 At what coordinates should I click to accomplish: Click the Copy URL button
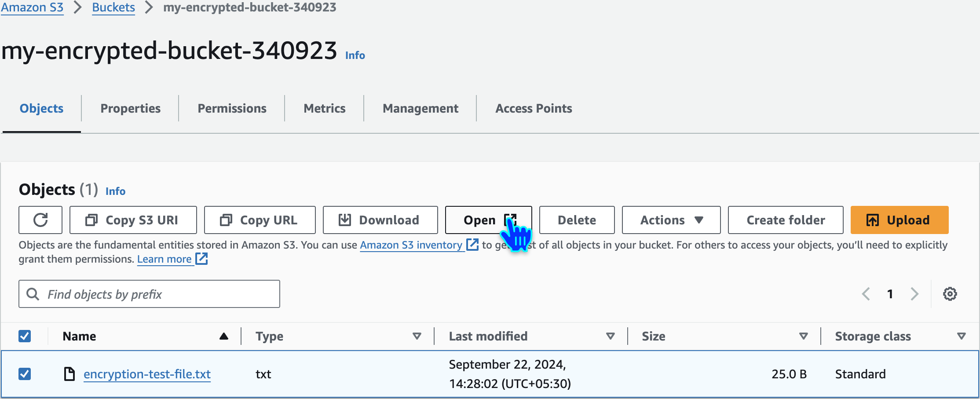(x=260, y=220)
